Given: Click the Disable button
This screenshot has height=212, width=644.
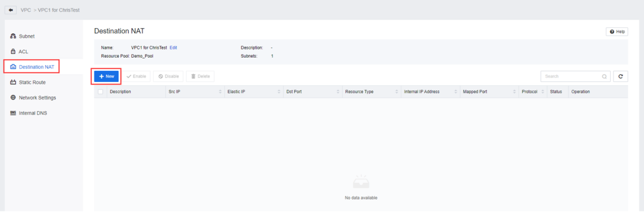Looking at the screenshot, I should coord(168,76).
